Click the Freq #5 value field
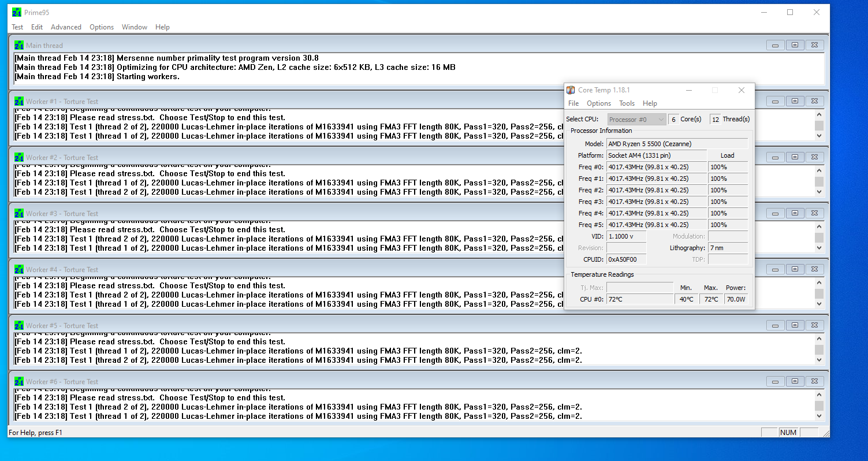868x461 pixels. [657, 225]
